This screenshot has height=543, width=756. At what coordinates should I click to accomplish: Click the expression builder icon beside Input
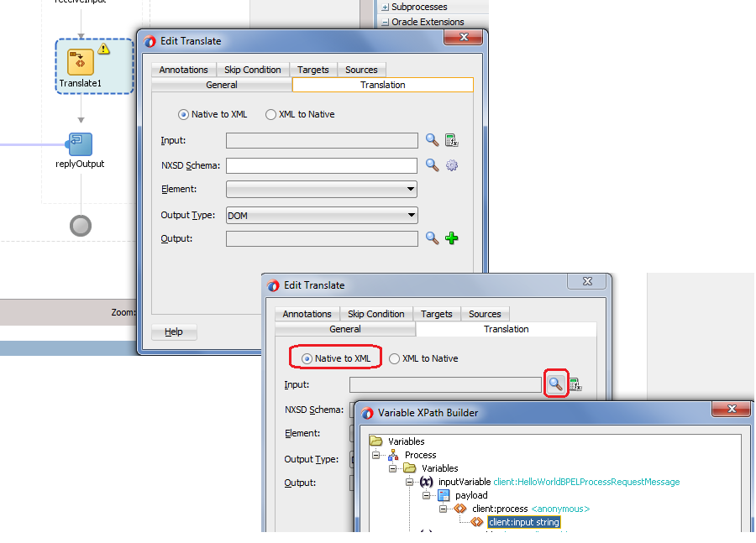tap(451, 140)
